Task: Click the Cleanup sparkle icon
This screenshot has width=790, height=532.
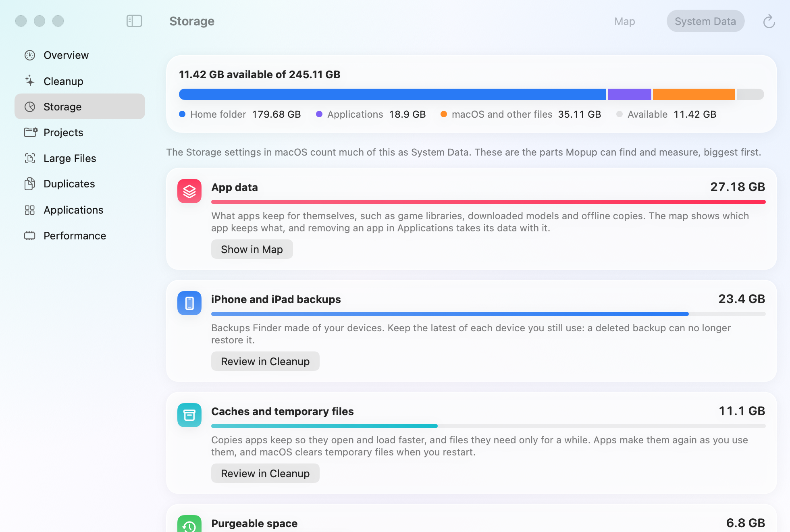Action: pos(30,81)
